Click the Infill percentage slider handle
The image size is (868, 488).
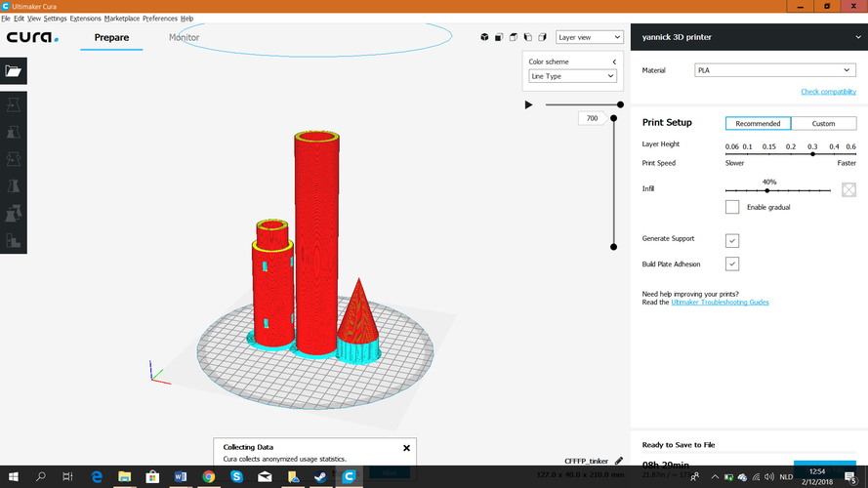tap(767, 190)
